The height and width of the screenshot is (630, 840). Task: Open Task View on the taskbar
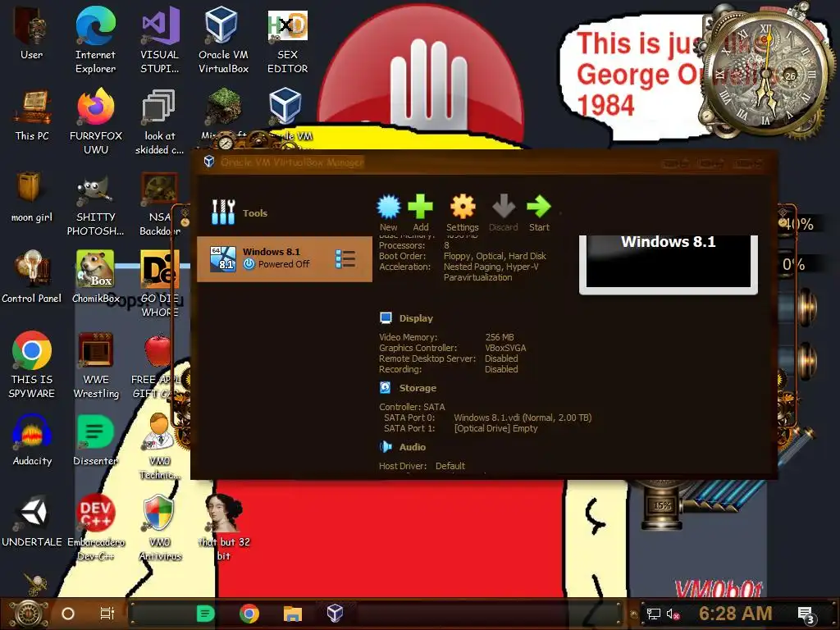[107, 614]
